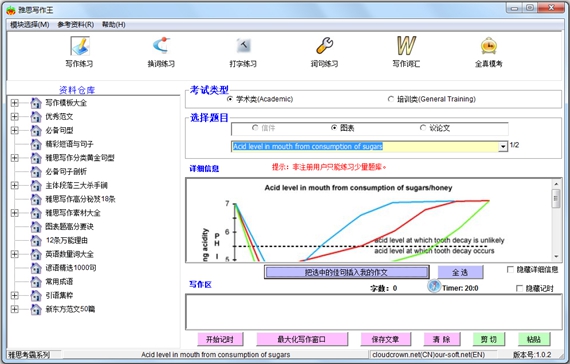Screen dimensions: 570x364
Task: Open the 全真模考 mock exam alarm-clock icon
Action: coord(489,46)
